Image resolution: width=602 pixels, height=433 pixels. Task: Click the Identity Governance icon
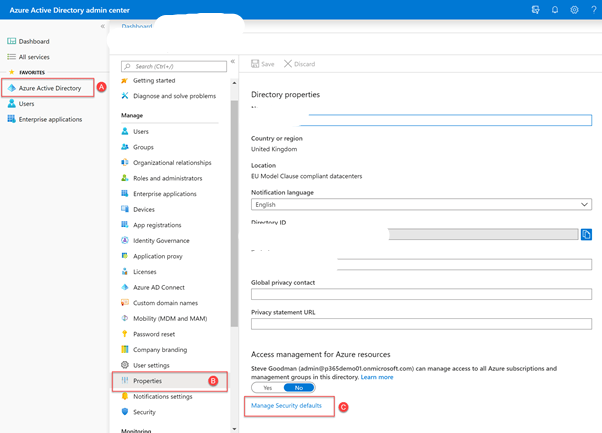pyautogui.click(x=125, y=240)
